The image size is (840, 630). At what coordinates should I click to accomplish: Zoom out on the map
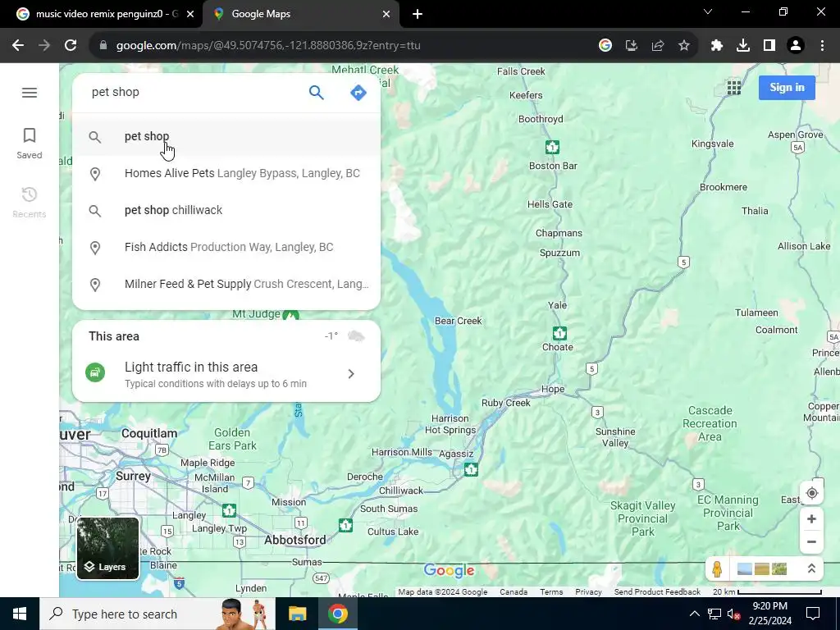(x=811, y=541)
